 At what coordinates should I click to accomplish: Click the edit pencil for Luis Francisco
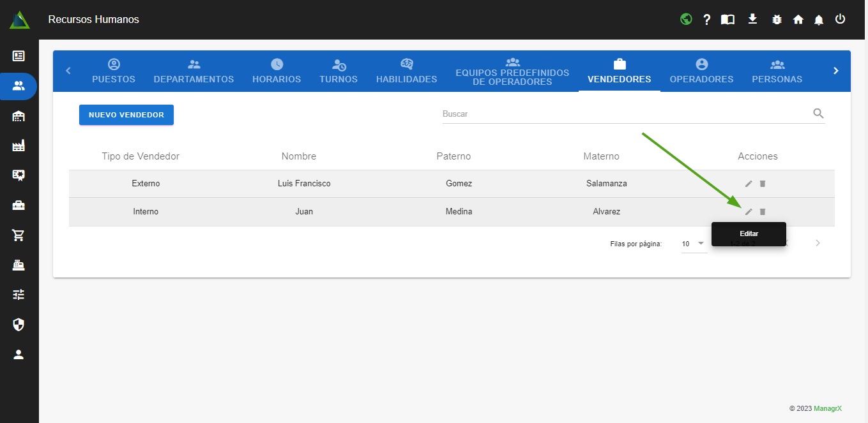(x=749, y=184)
